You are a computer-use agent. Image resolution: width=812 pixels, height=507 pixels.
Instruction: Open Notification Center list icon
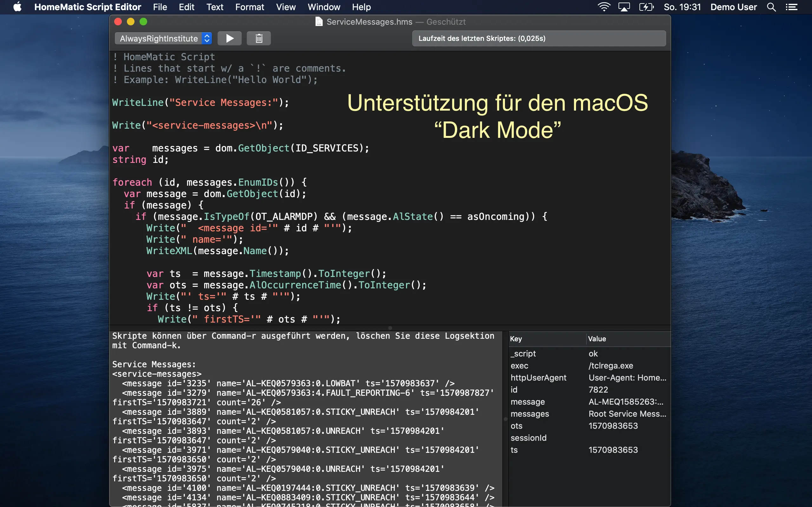(791, 7)
